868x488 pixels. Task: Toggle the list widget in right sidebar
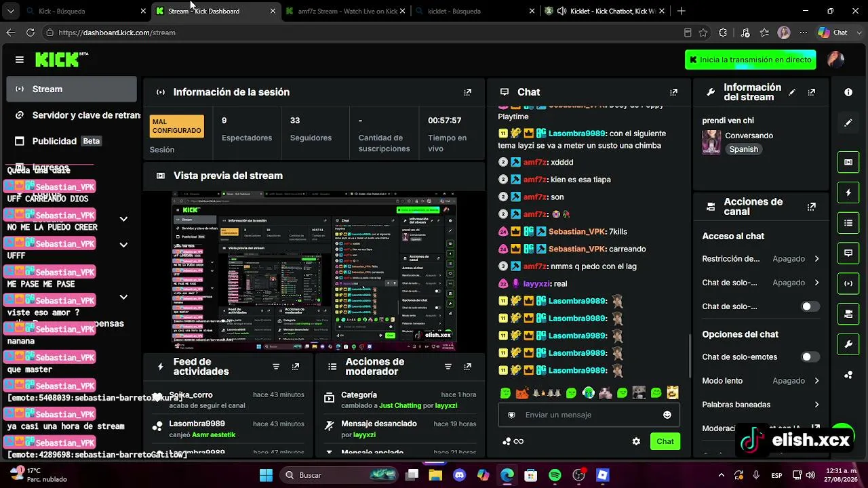(x=848, y=223)
